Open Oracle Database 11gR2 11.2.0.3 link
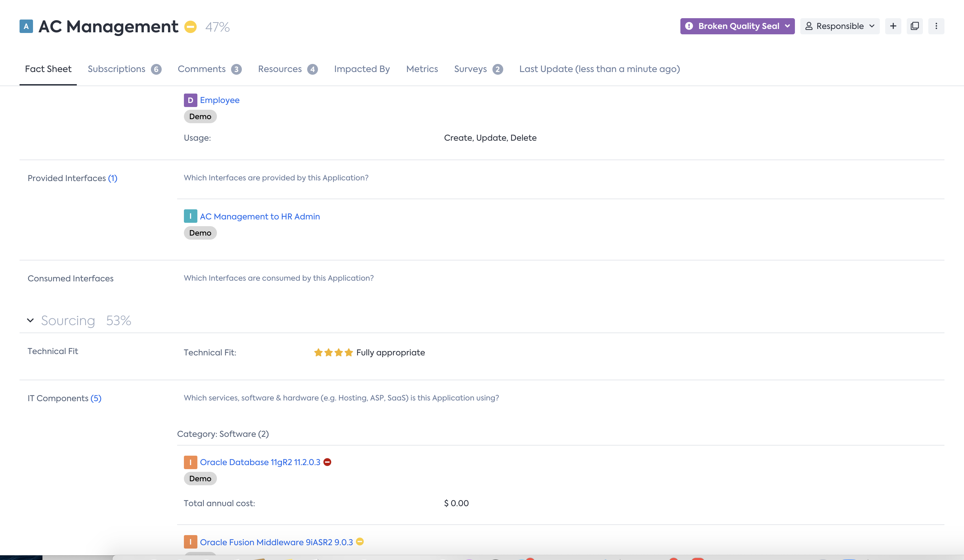This screenshot has width=964, height=560. point(260,462)
